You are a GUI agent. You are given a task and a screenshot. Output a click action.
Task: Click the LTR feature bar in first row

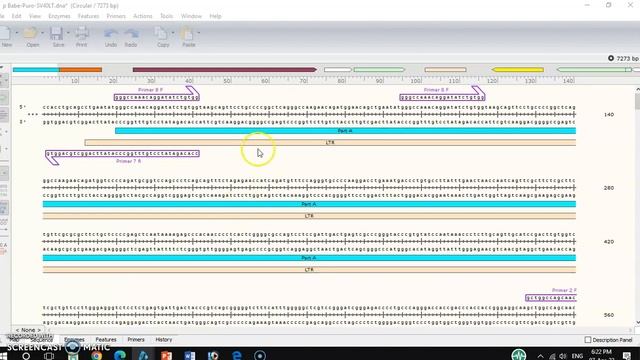coord(330,142)
